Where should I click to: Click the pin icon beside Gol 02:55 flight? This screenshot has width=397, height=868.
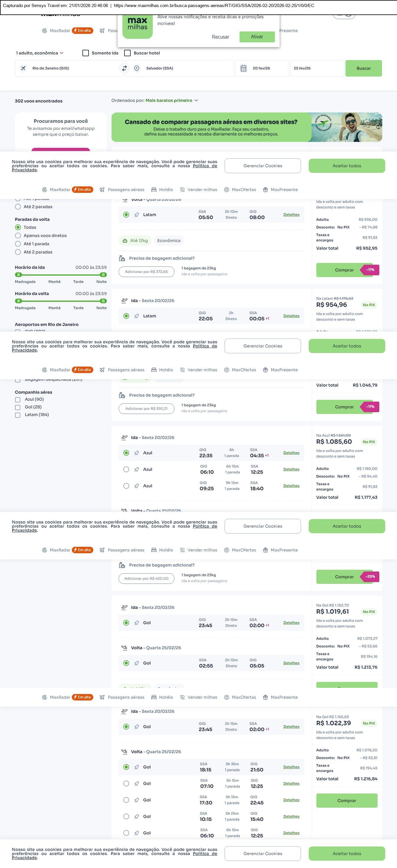pos(137,663)
